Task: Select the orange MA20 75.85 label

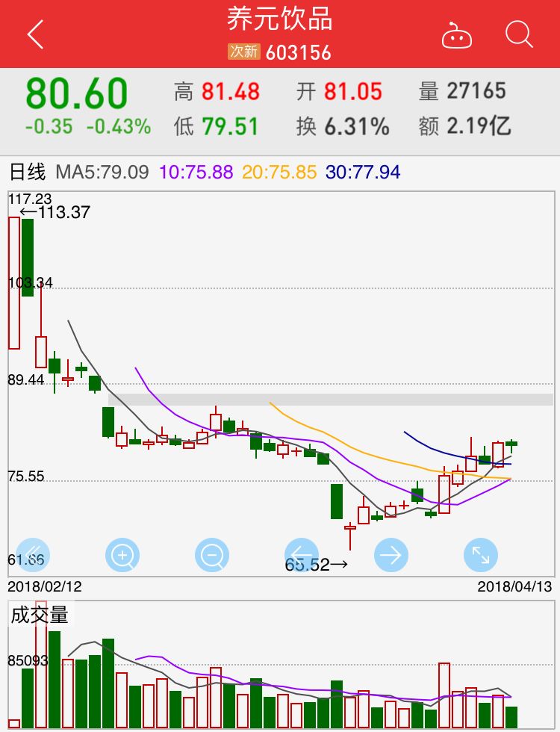Action: 281,173
